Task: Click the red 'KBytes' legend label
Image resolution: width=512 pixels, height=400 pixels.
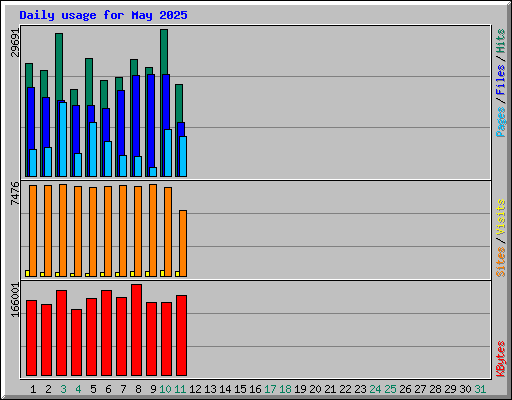Action: pos(501,359)
